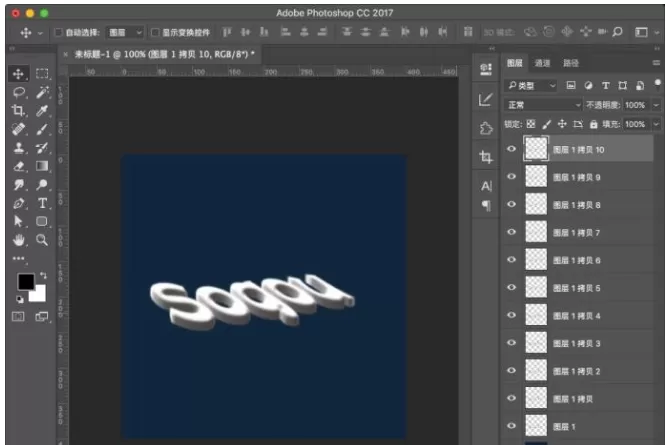Filter layers by adjustment layers

[x=588, y=86]
